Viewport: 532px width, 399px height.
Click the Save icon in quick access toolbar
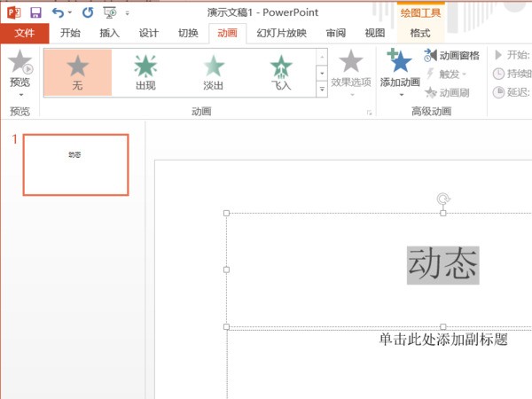tap(35, 12)
